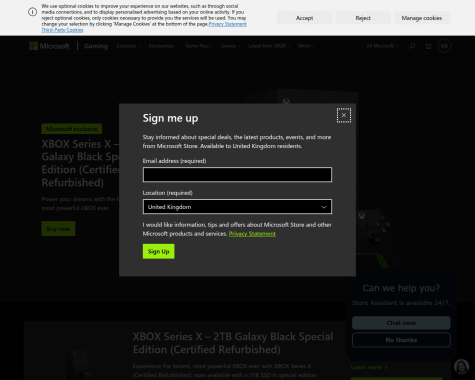Screen dimensions: 475x380
Task: Open Manage cookies settings
Action: coord(422,18)
